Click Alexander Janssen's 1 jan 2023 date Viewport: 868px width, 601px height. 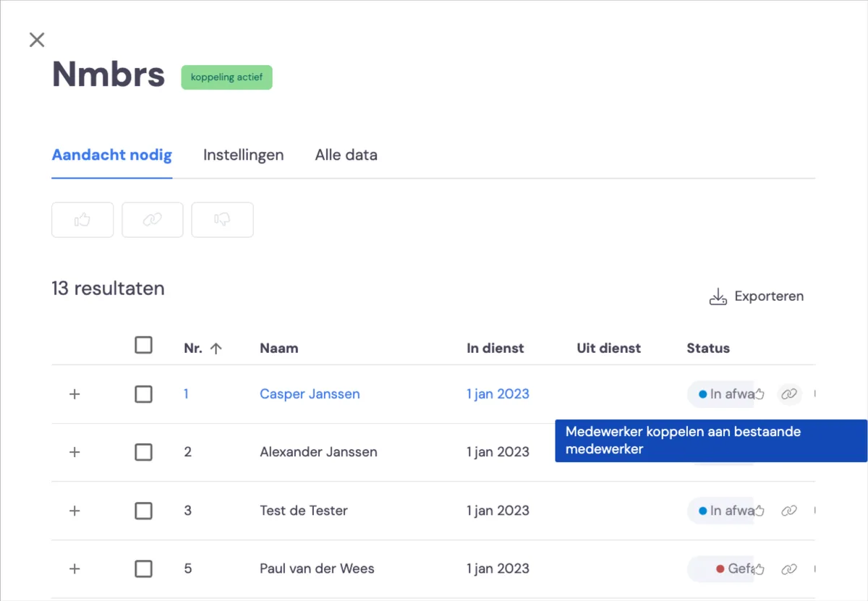(x=498, y=452)
